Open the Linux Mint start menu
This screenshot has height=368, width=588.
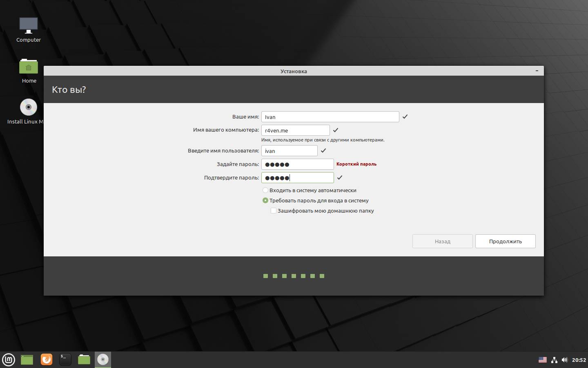tap(9, 360)
